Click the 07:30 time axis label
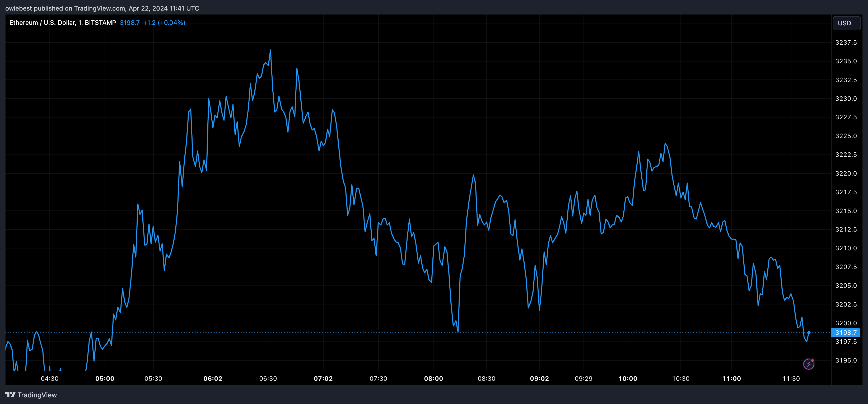The height and width of the screenshot is (404, 868). pos(379,378)
